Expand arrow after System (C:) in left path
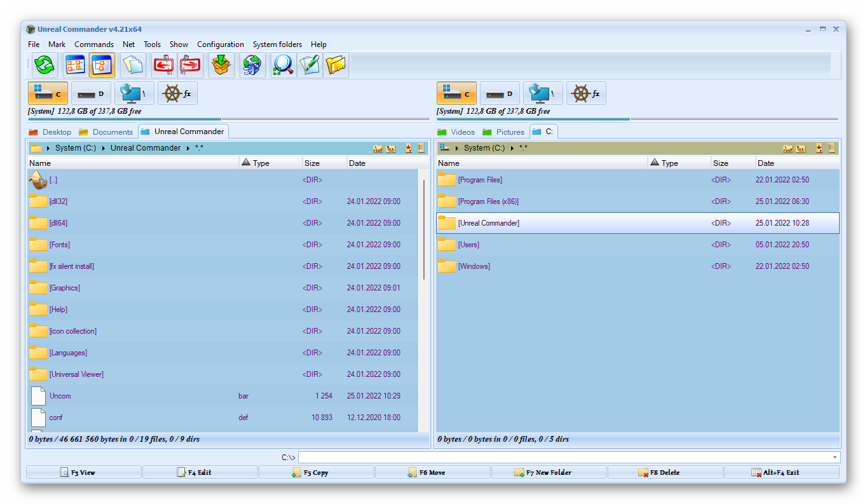The height and width of the screenshot is (504, 867). 103,148
